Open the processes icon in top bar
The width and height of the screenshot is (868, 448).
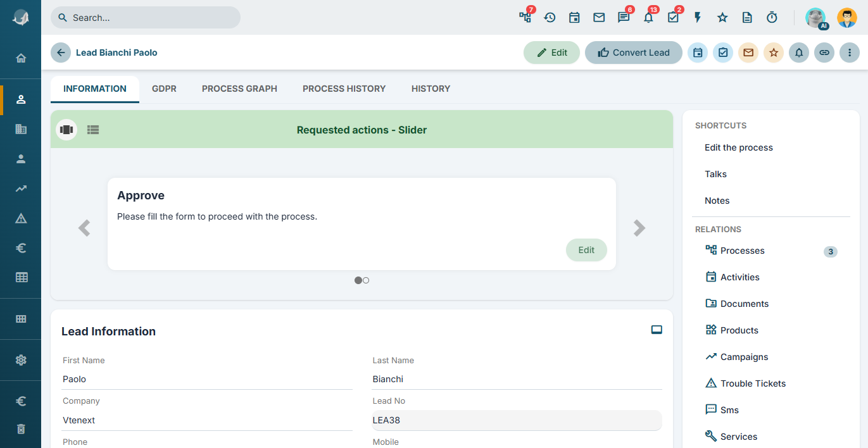525,18
